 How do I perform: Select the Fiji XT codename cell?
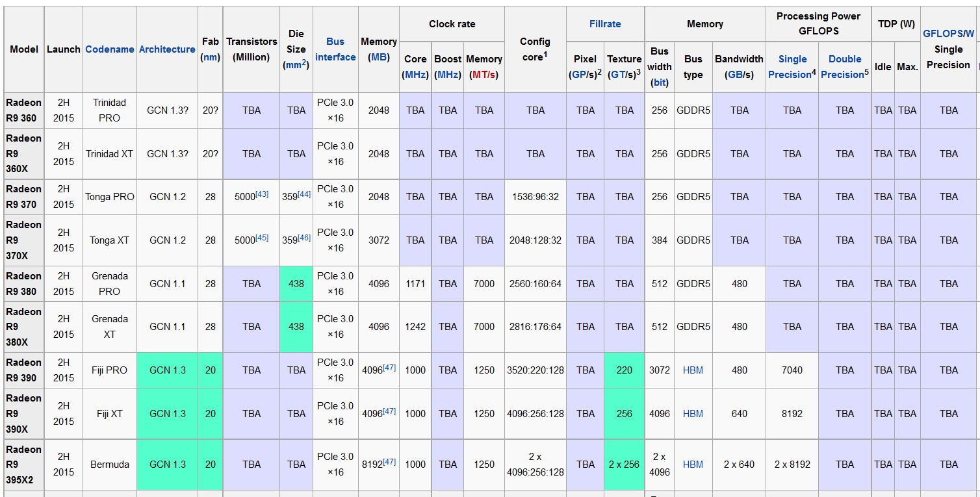click(109, 414)
